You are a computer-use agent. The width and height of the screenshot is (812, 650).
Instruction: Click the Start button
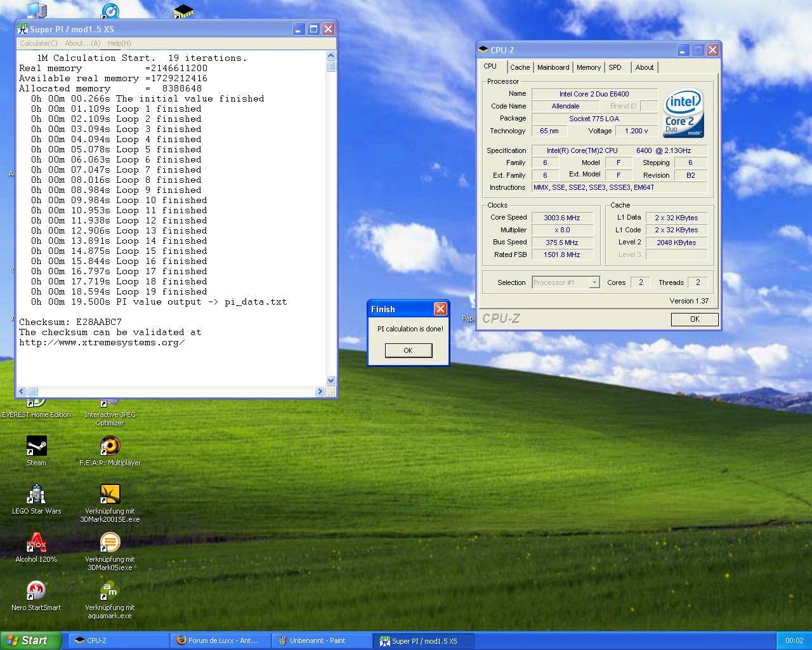[31, 640]
